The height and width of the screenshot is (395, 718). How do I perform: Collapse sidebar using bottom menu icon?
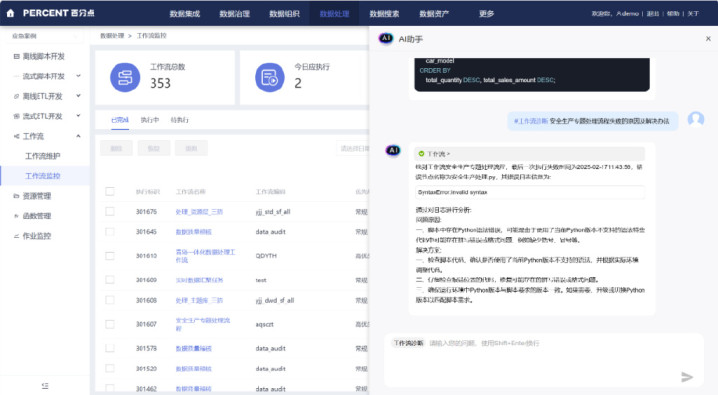click(45, 386)
